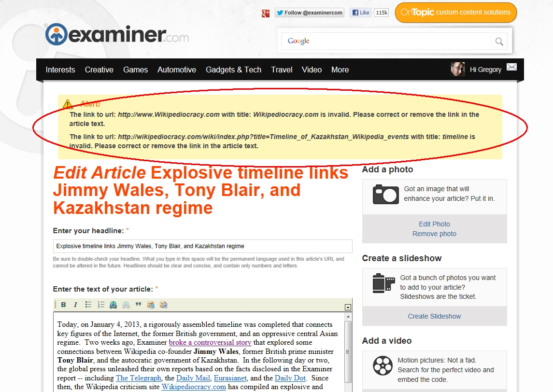This screenshot has width=553, height=392.
Task: Toggle bold formatting in the editor toolbar
Action: 63,305
